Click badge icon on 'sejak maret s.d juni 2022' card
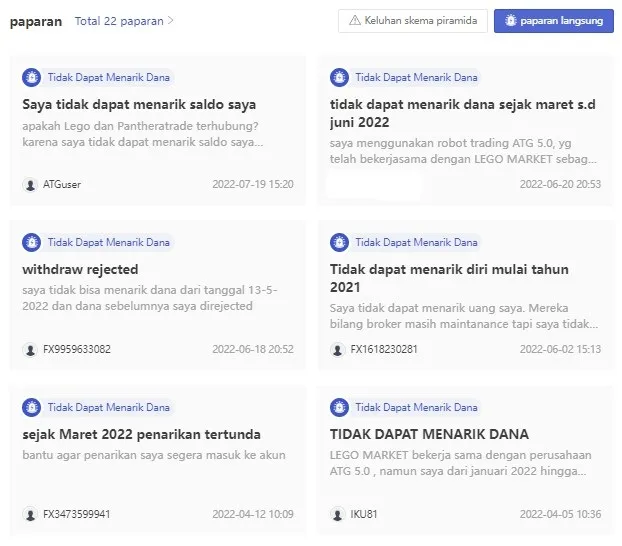Image resolution: width=622 pixels, height=546 pixels. [x=339, y=77]
